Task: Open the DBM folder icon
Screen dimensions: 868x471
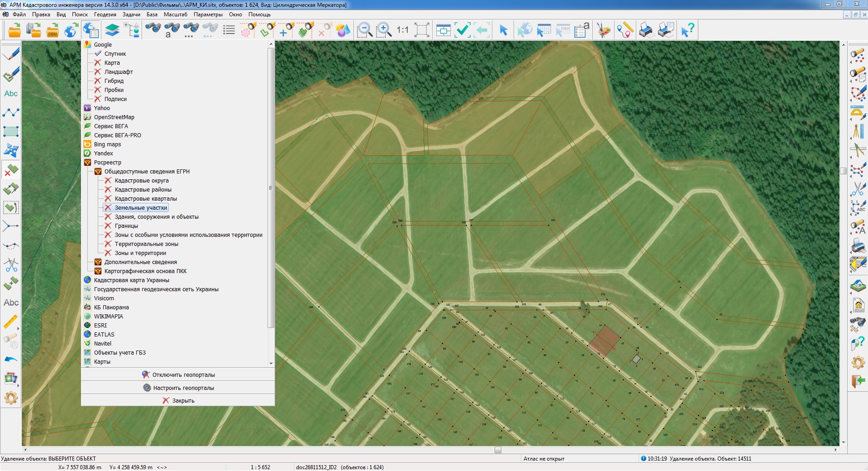Action: coord(52,30)
